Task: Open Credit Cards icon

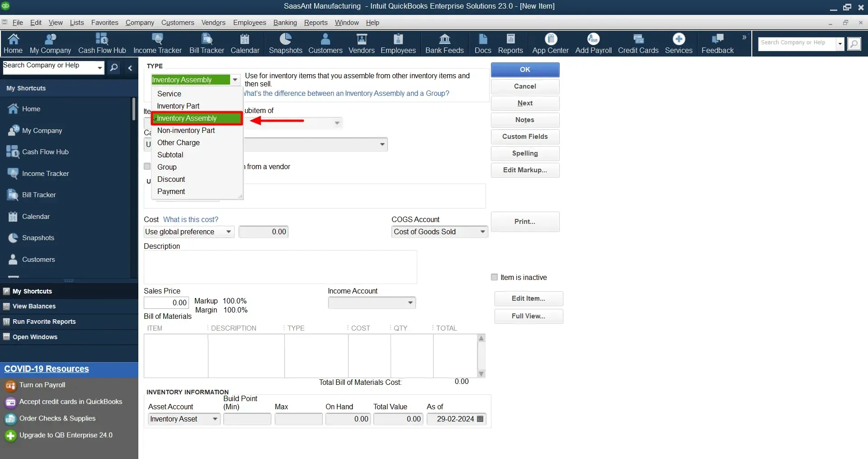Action: pyautogui.click(x=638, y=44)
